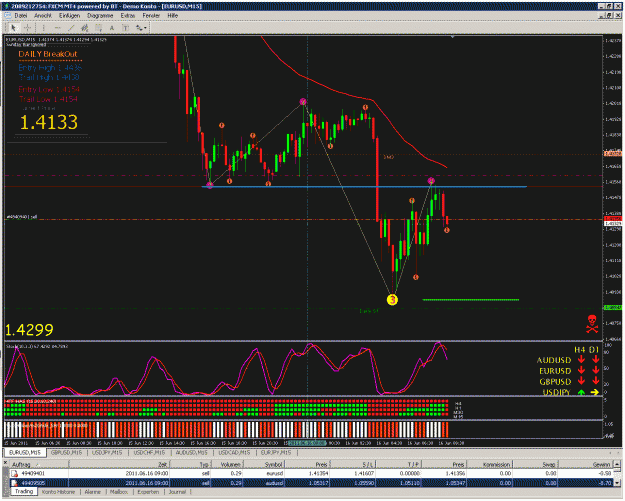Click the chart window icon beside Datei
Screen dimensions: 625x501
point(7,16)
